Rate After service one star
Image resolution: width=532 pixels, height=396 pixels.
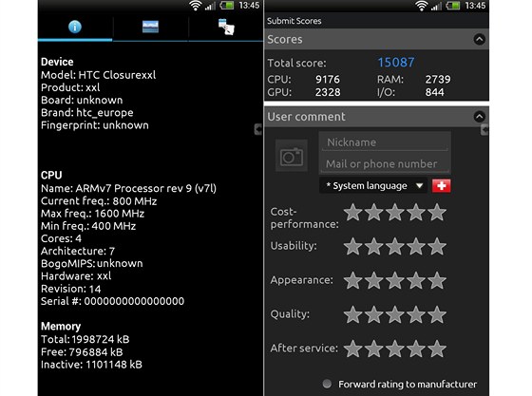(352, 349)
